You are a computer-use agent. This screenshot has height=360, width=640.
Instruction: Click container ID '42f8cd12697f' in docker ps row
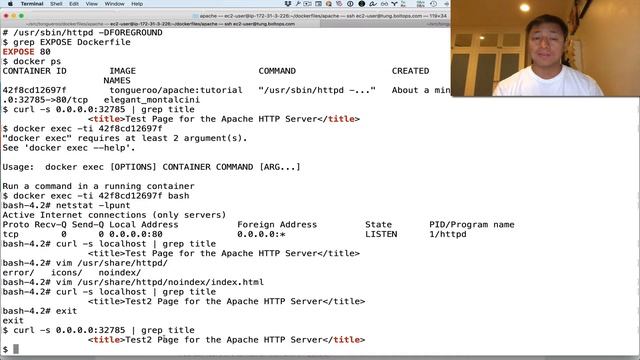pos(34,90)
